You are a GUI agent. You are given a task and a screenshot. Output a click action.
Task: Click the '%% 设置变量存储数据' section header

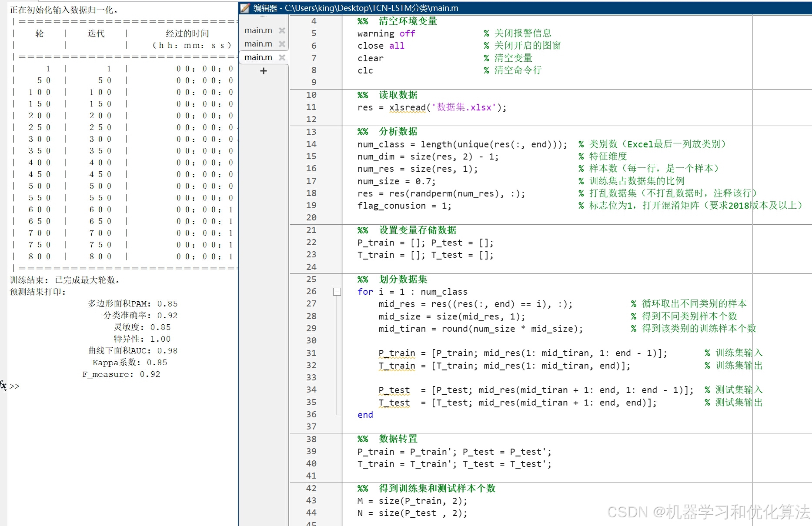407,230
